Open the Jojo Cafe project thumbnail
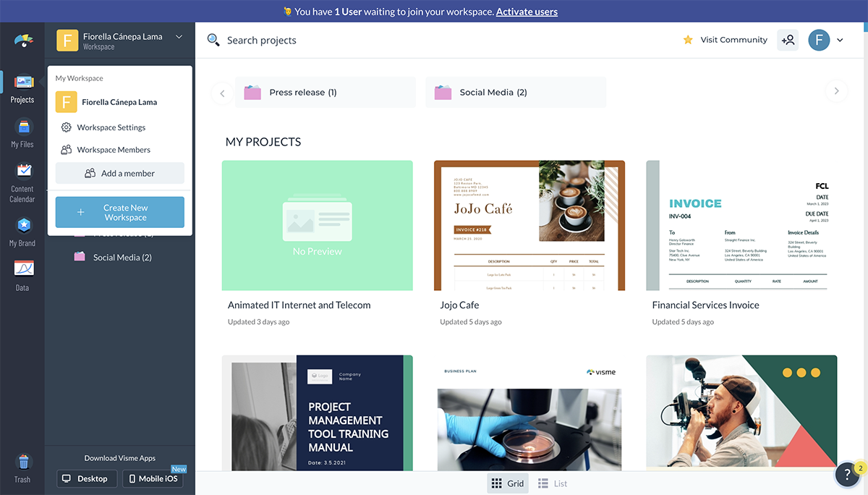Image resolution: width=868 pixels, height=495 pixels. [529, 226]
